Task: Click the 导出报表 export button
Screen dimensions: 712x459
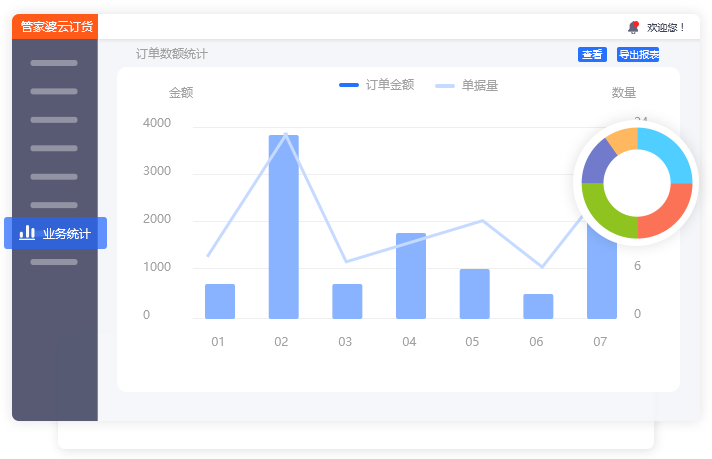Action: pyautogui.click(x=637, y=55)
